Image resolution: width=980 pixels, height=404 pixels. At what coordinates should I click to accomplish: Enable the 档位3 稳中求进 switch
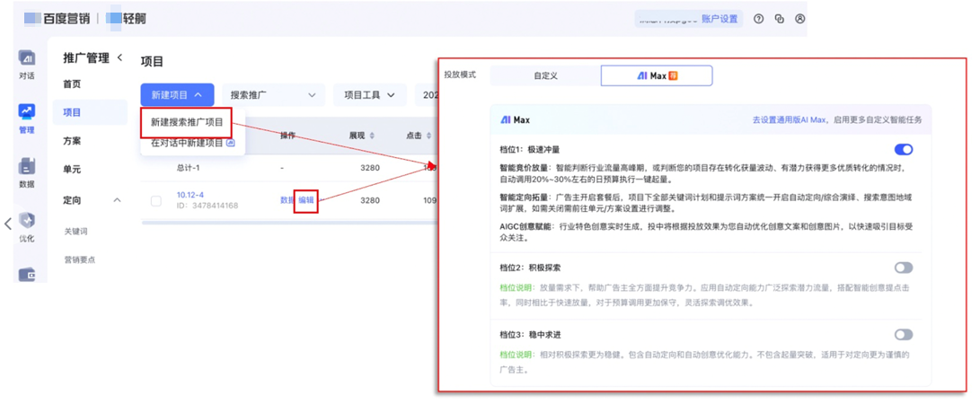pos(903,335)
